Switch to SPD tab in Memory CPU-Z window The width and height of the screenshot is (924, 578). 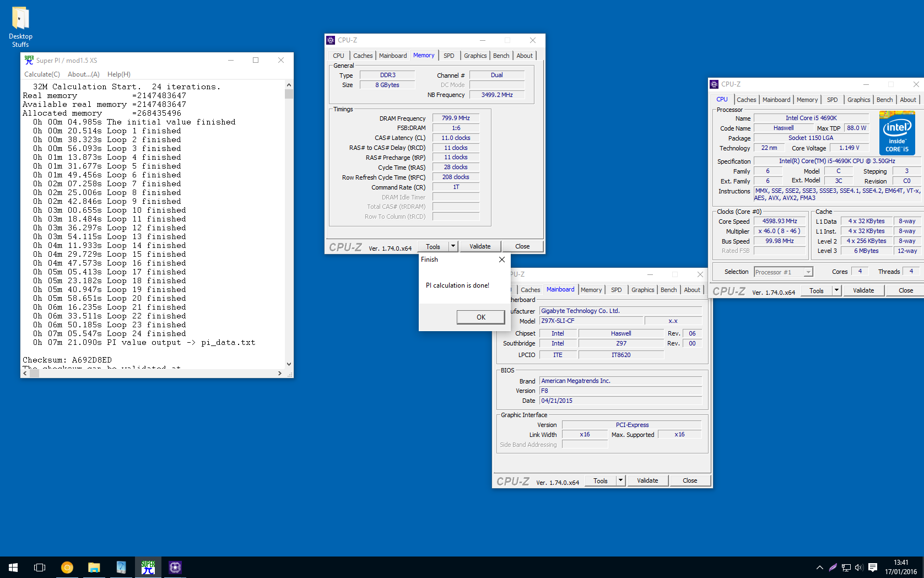pos(449,56)
